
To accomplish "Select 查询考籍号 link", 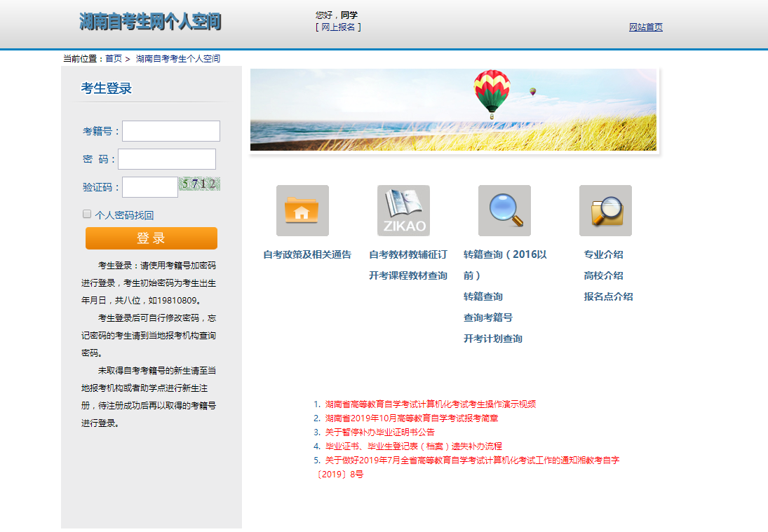I will [x=487, y=318].
